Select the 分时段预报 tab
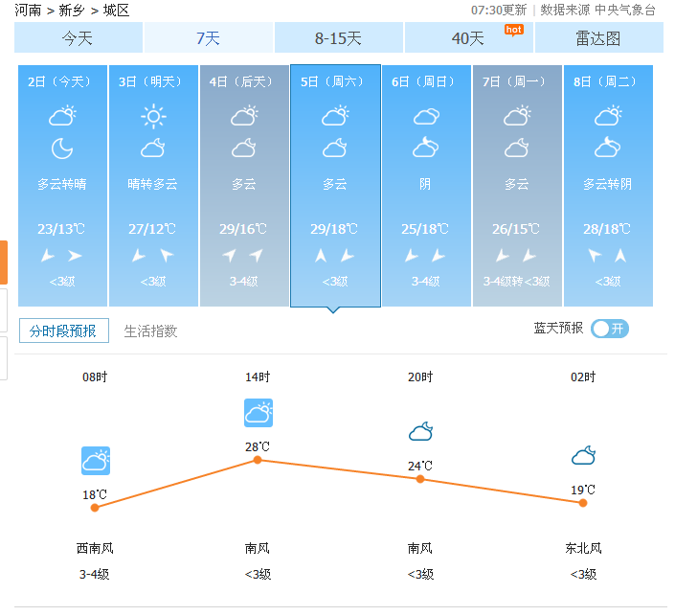The height and width of the screenshot is (616, 675). coord(63,331)
